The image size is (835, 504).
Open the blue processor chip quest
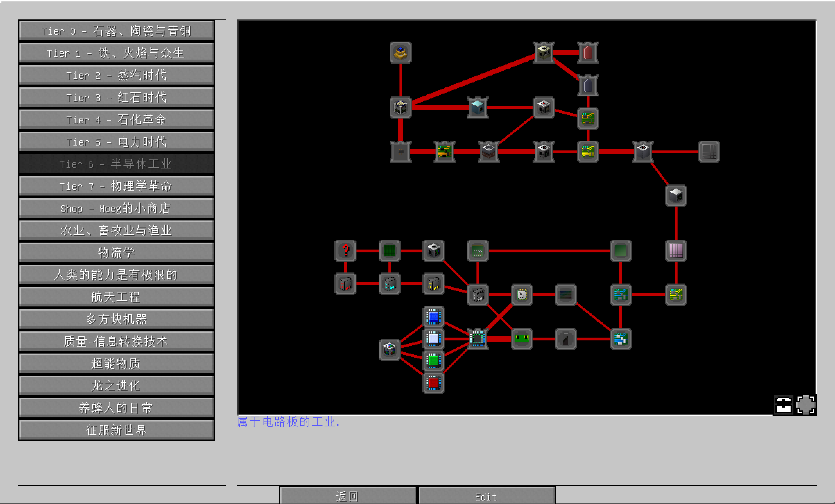point(433,317)
